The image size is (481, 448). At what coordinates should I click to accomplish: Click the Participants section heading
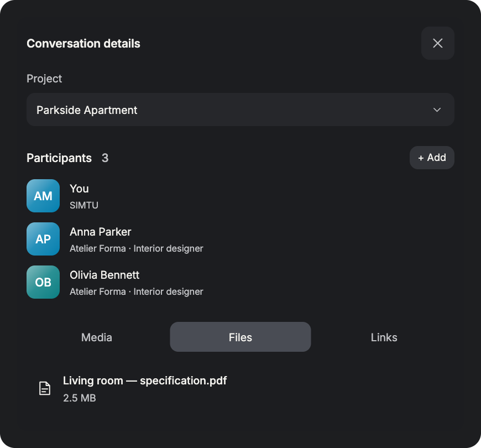click(59, 158)
